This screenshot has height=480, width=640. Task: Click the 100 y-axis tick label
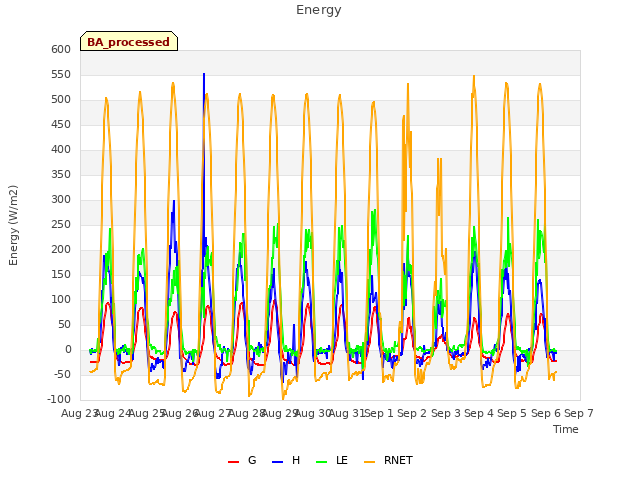pos(61,300)
